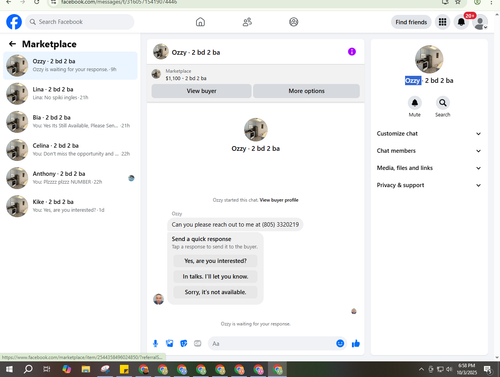Image resolution: width=500 pixels, height=377 pixels.
Task: Open the Friends icon in top navigation
Action: tap(247, 22)
